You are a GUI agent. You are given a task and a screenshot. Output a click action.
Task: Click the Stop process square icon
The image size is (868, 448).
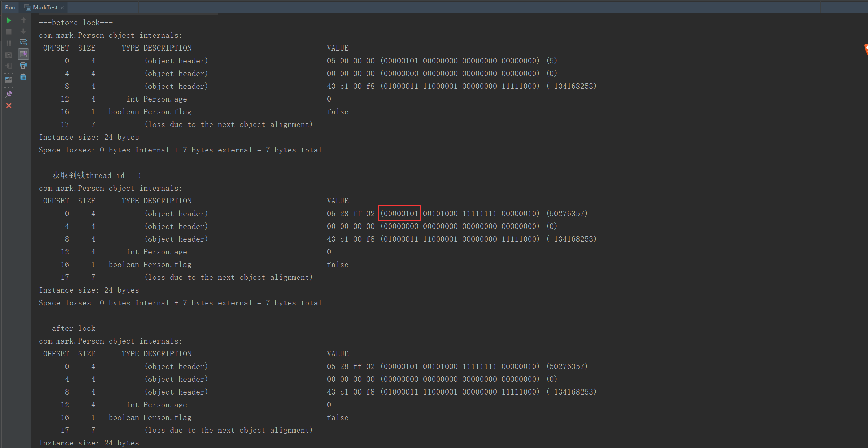tap(9, 32)
